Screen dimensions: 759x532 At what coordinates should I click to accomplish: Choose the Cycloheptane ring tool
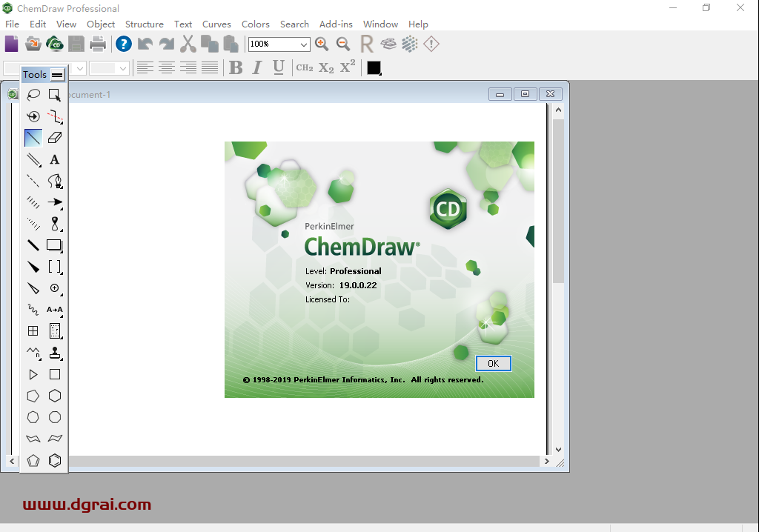pyautogui.click(x=33, y=417)
